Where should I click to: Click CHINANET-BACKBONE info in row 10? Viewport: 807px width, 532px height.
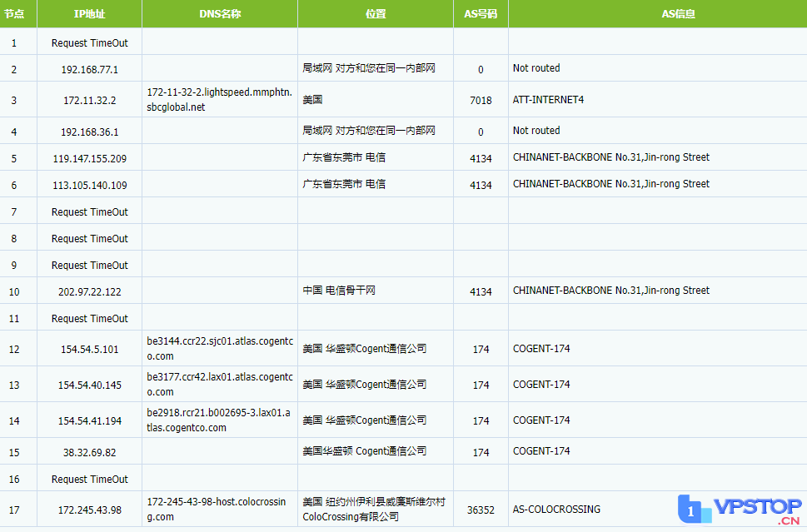tap(611, 291)
